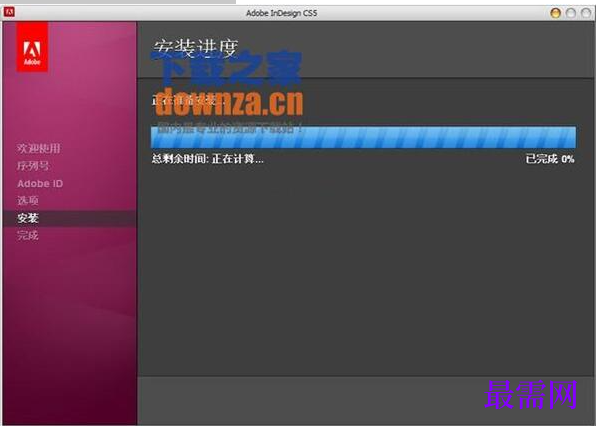
Task: Click the downza.cn watermark link
Action: click(x=229, y=102)
